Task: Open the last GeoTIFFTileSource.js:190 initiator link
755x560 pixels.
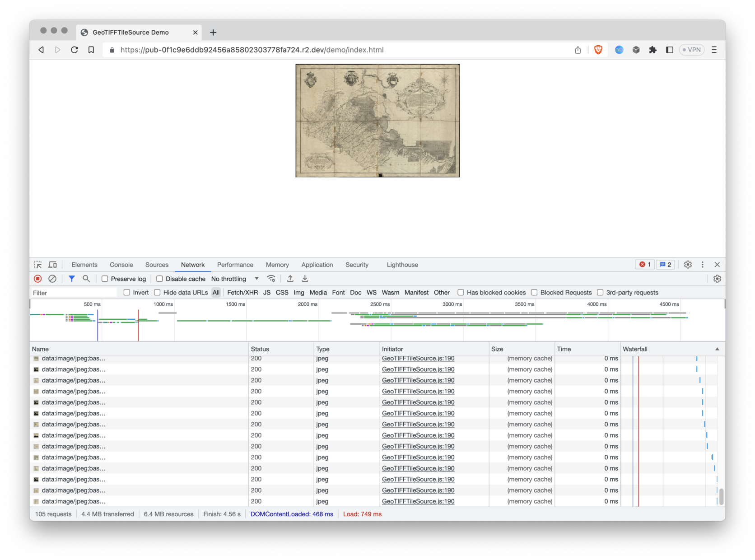Action: click(x=418, y=501)
